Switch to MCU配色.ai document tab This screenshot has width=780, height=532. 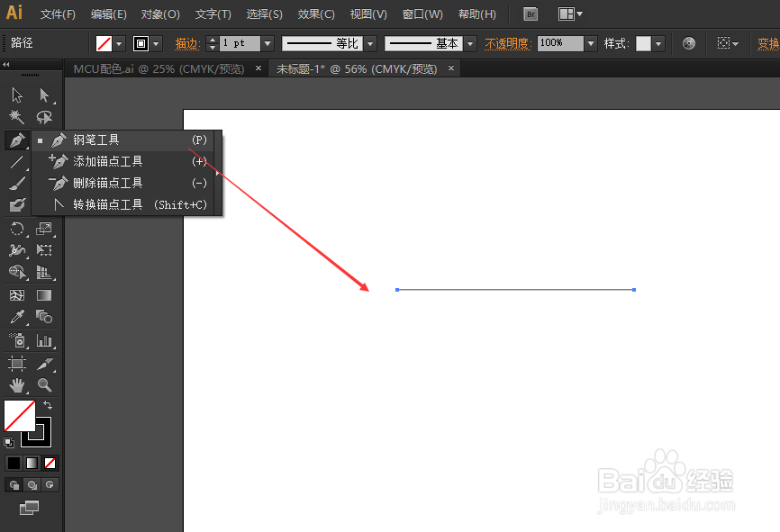pos(159,68)
